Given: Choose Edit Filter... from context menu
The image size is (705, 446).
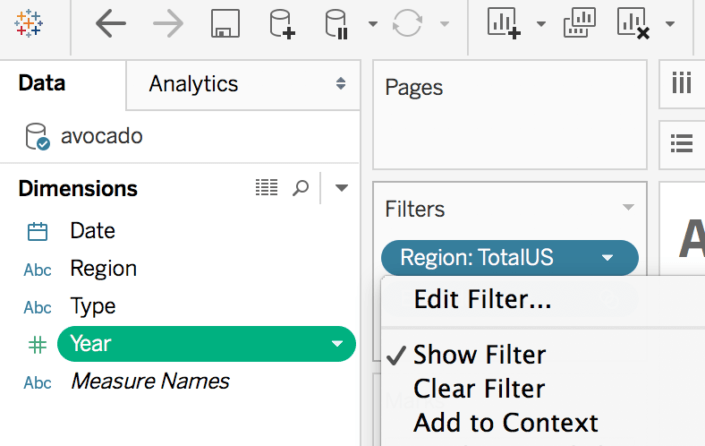Looking at the screenshot, I should [x=482, y=298].
